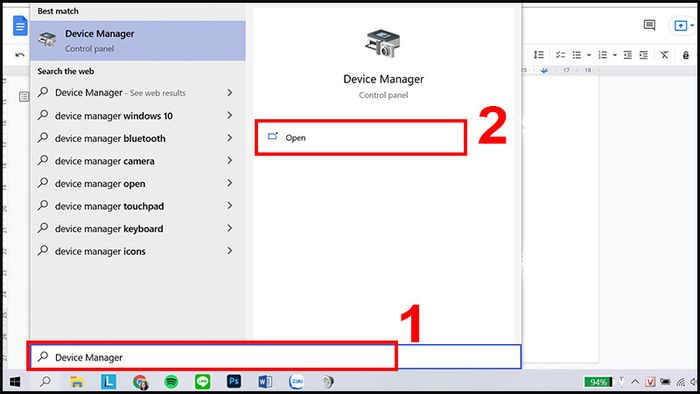This screenshot has height=394, width=700.
Task: Open Microsoft Word from the taskbar
Action: click(265, 382)
